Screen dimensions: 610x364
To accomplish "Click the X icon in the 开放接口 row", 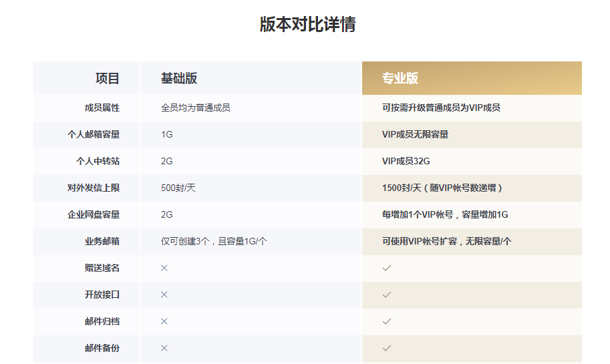I will tap(164, 295).
